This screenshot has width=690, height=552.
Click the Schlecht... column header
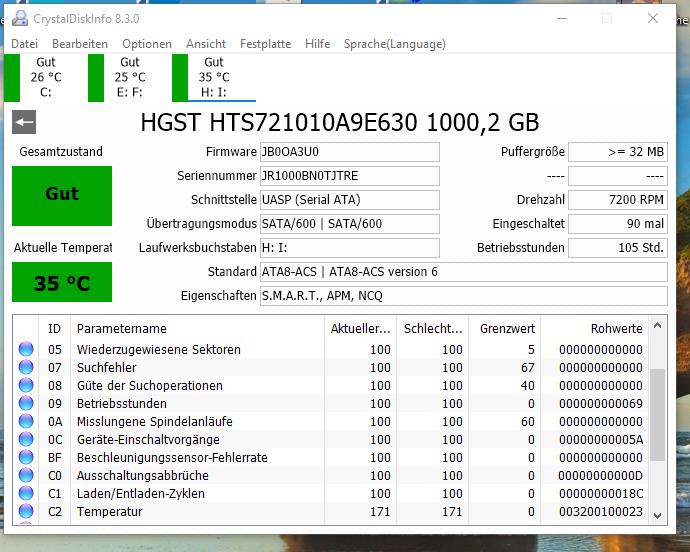pyautogui.click(x=433, y=328)
